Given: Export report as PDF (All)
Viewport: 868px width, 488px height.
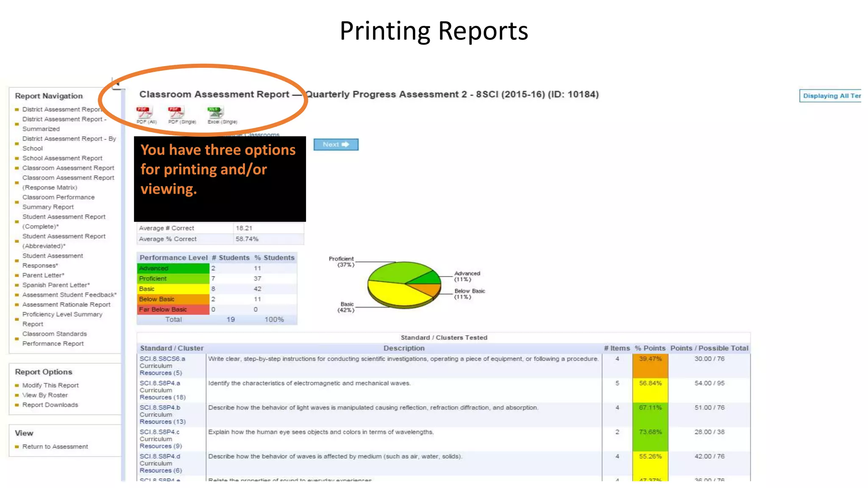Looking at the screenshot, I should 146,115.
